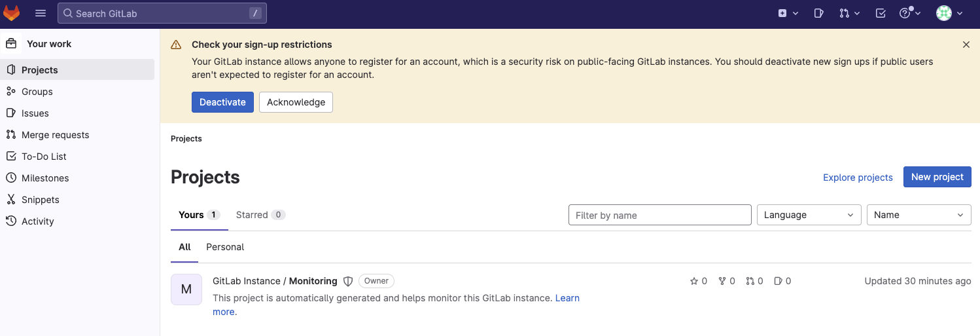980x336 pixels.
Task: Click the Acknowledge button
Action: pyautogui.click(x=296, y=102)
